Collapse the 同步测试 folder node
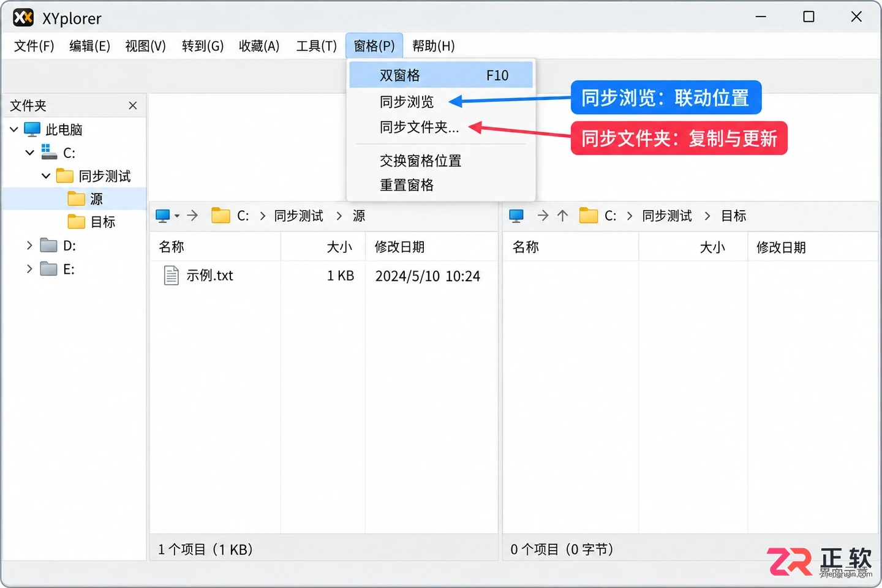Viewport: 882px width, 588px height. click(x=46, y=176)
